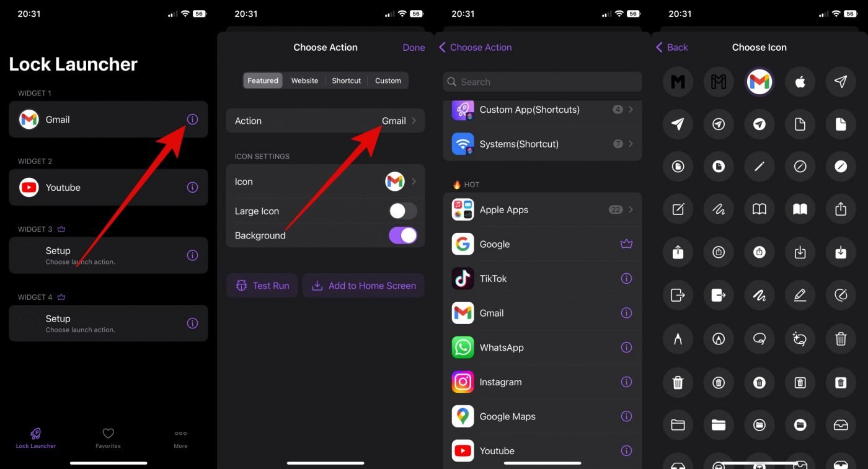868x469 pixels.
Task: Choose the outlined trash can icon
Action: click(x=841, y=338)
